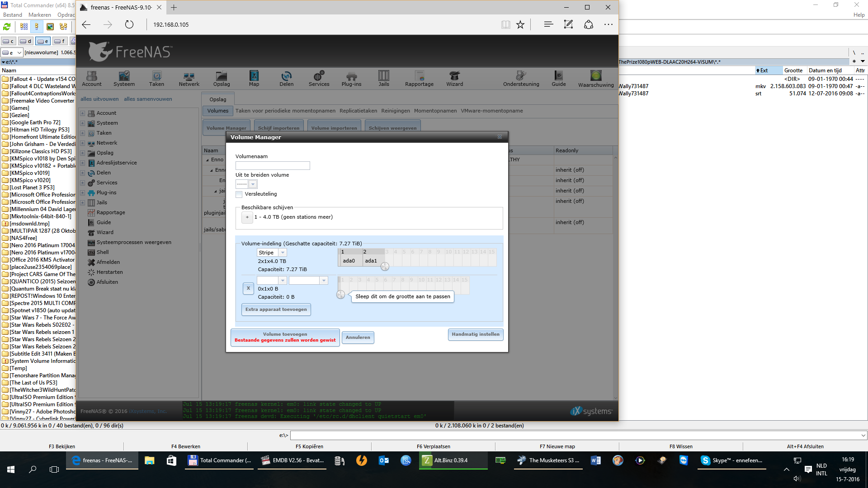
Task: Open the Systeem toolbar icon
Action: [124, 78]
